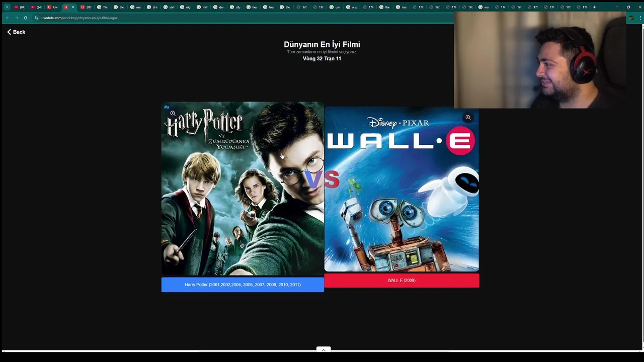Switch to the capitalized 'The' tab
This screenshot has width=644, height=362.
point(102,7)
